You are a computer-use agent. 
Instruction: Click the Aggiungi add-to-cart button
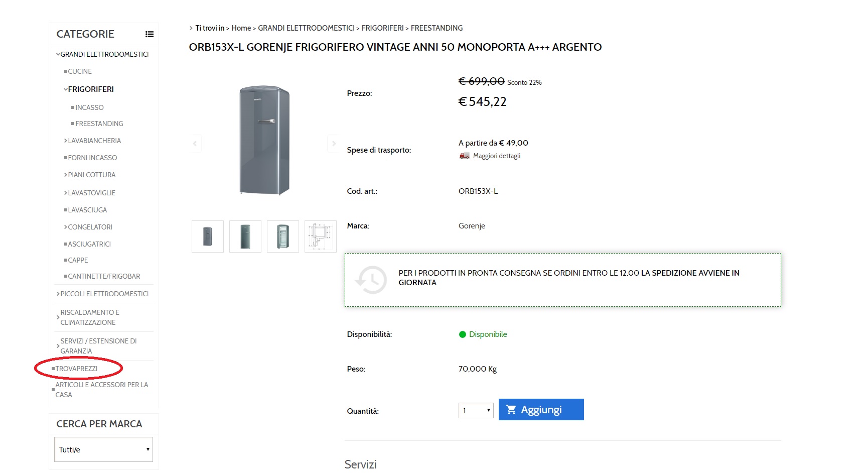click(541, 410)
